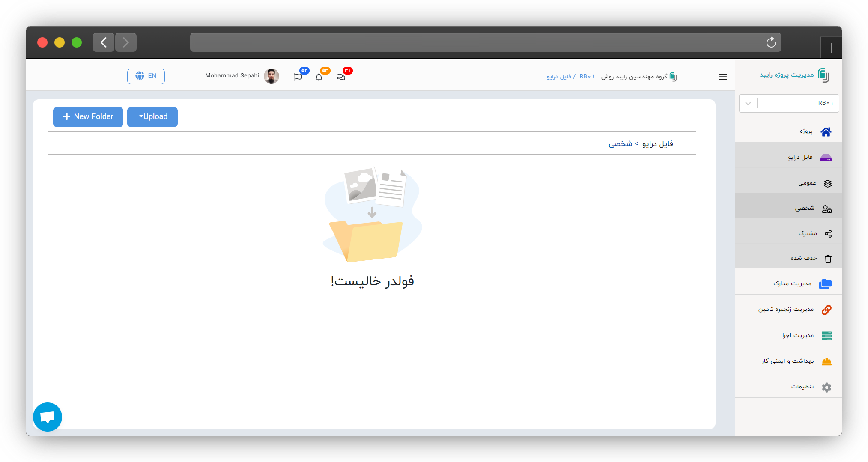The width and height of the screenshot is (868, 462).
Task: Open the flag icon with blue badge
Action: pos(298,77)
